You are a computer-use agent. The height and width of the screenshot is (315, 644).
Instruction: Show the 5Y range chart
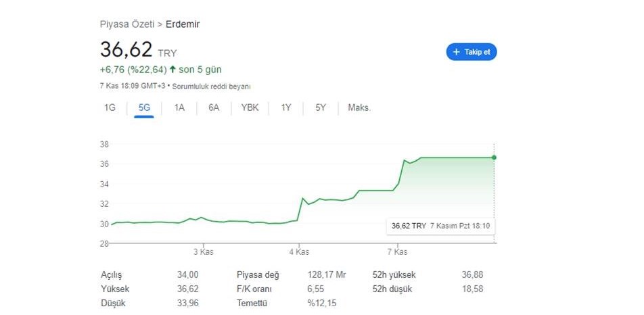(x=321, y=108)
